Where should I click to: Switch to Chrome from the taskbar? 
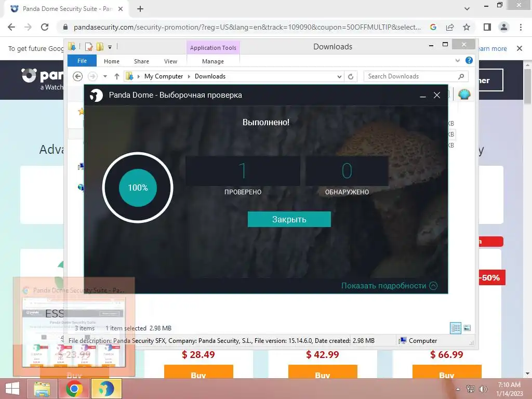[x=74, y=389]
